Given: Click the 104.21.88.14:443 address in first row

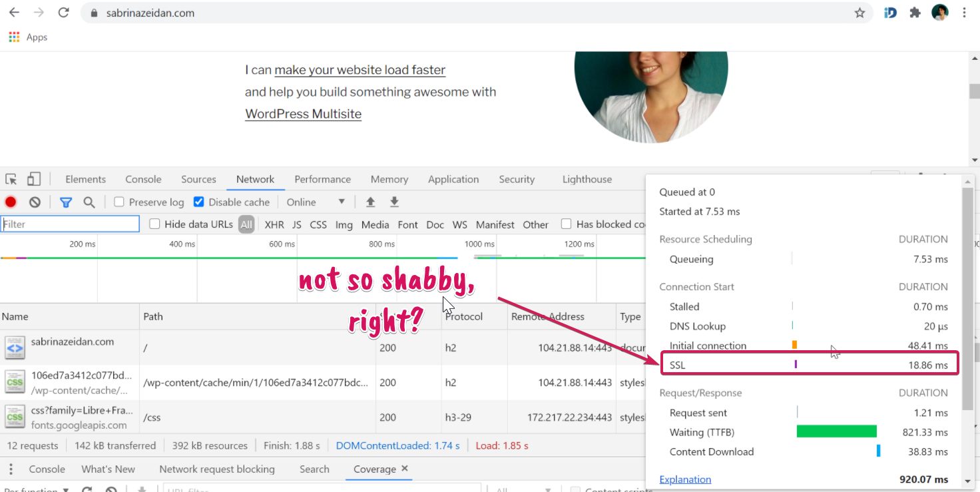Looking at the screenshot, I should click(575, 348).
